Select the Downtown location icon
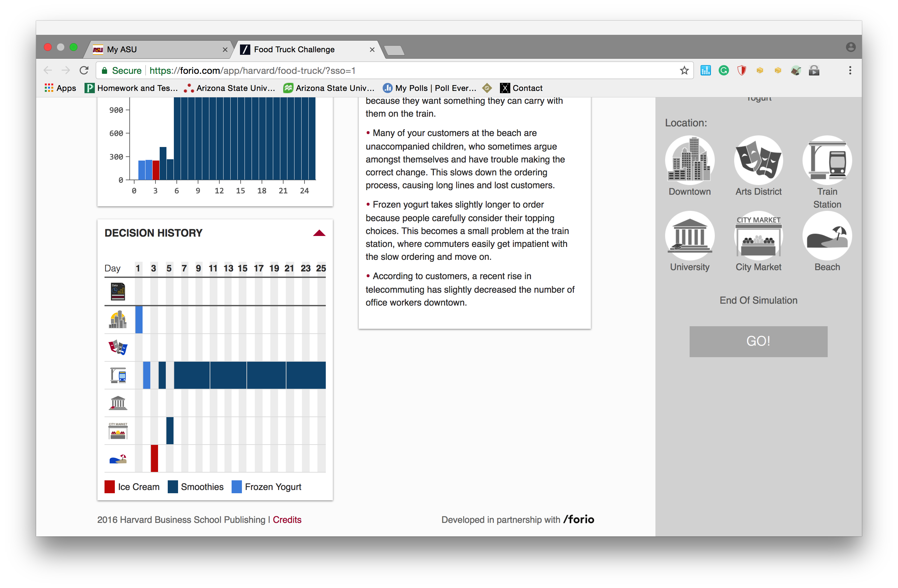Viewport: 898px width, 588px height. pos(689,160)
